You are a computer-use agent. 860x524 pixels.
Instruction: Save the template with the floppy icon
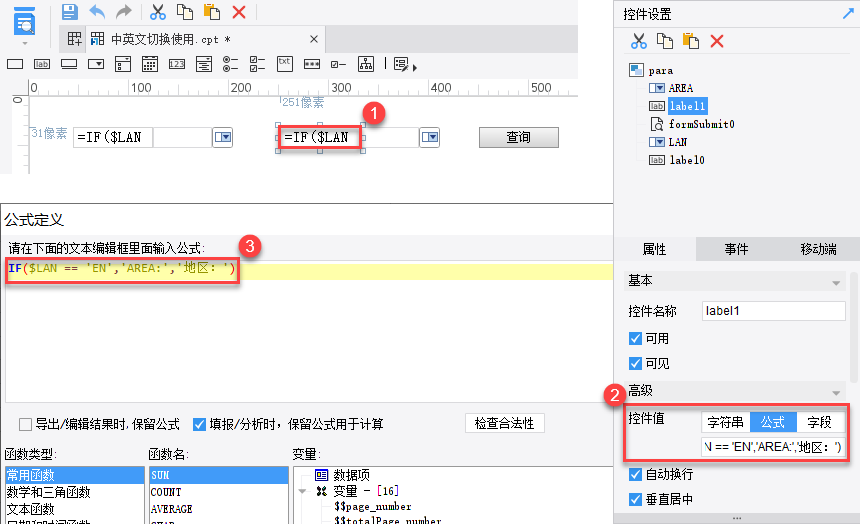coord(70,12)
